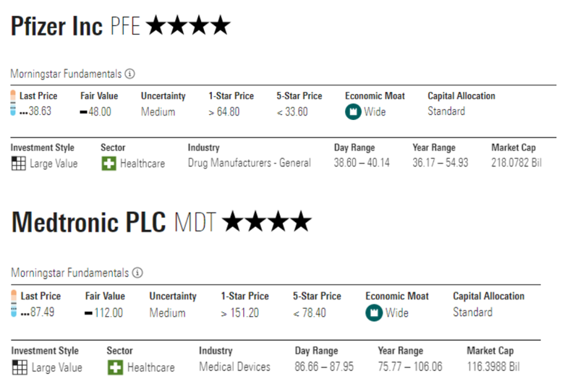Click Pfizer Large Value style box icon
The image size is (578, 392).
[x=19, y=163]
